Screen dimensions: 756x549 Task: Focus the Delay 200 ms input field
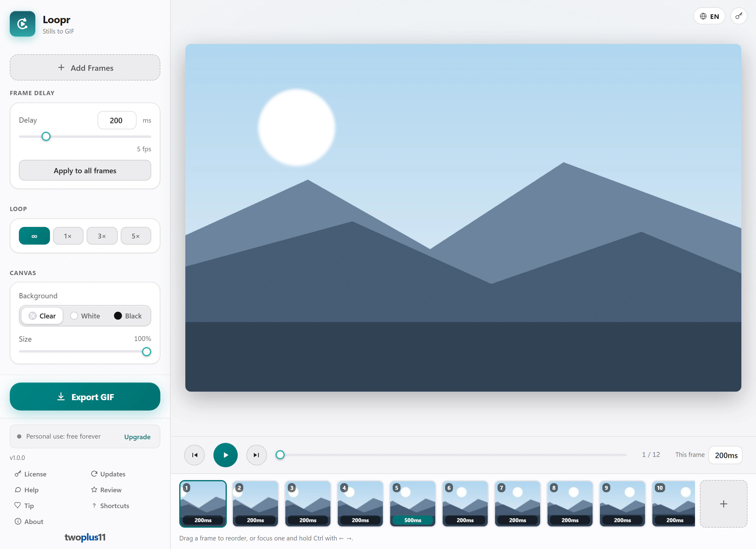pyautogui.click(x=117, y=120)
